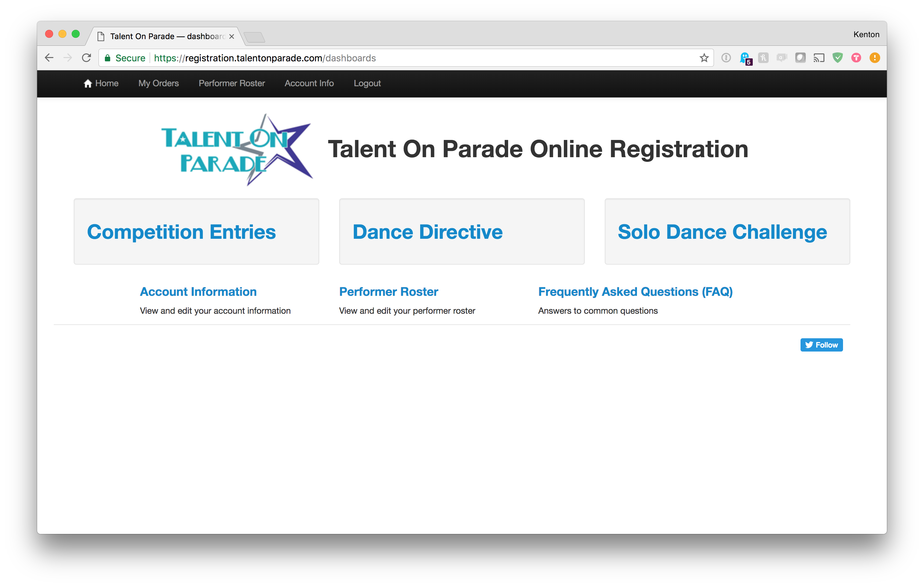This screenshot has height=587, width=924.
Task: Open the Kenton profile button
Action: point(866,34)
